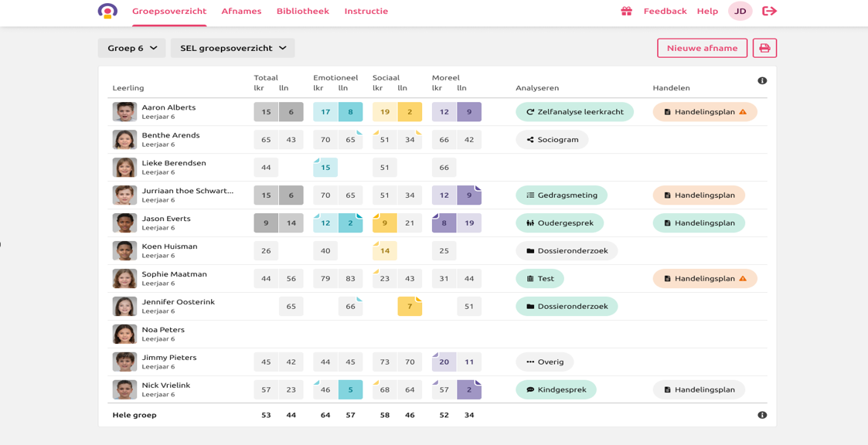
Task: Switch to the Afnames tab
Action: click(x=241, y=11)
